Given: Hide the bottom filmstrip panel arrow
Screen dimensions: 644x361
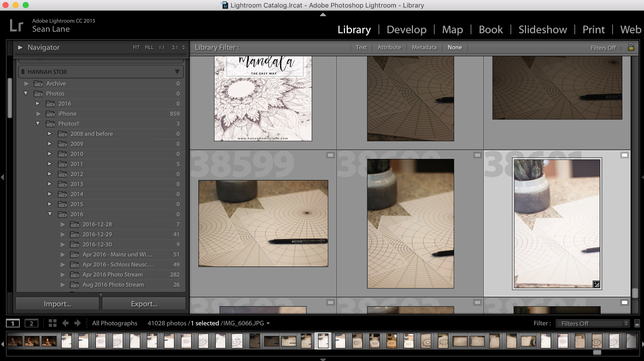Looking at the screenshot, I should (323, 359).
